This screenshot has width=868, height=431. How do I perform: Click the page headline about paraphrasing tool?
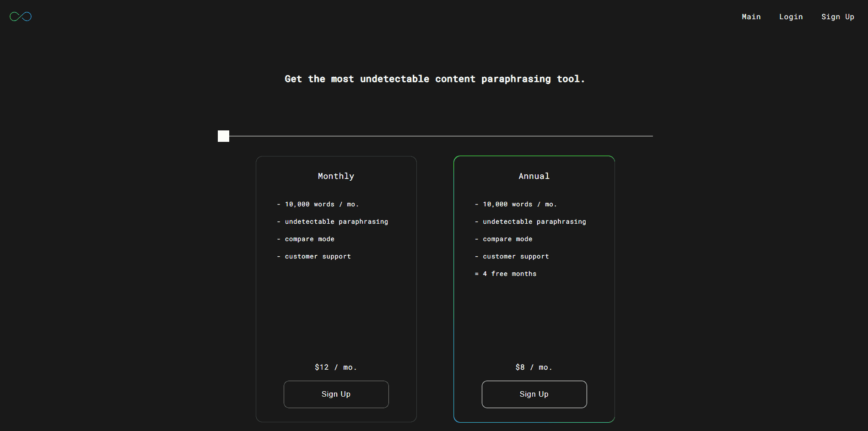point(434,79)
